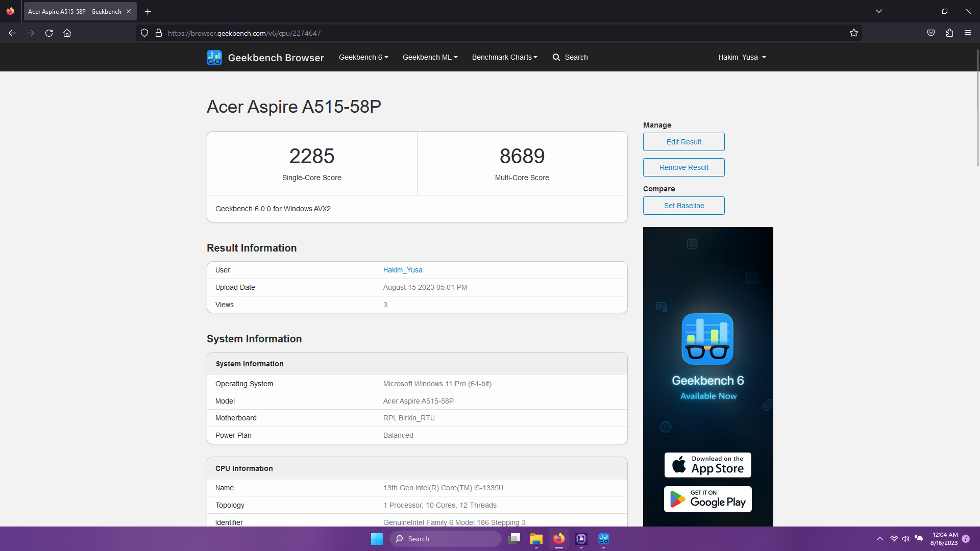Select the multi-core score 8689

point(522,156)
